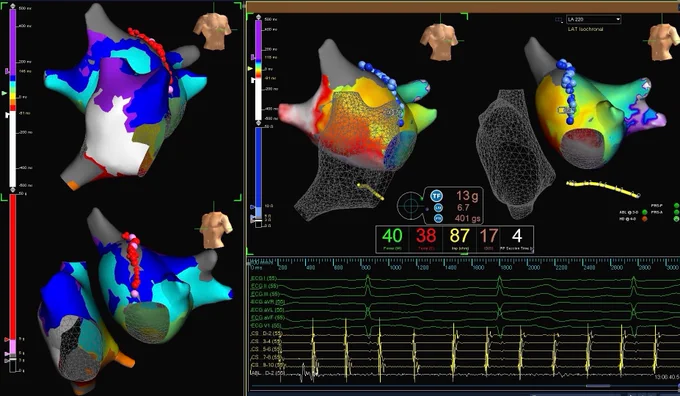Viewport: 680px width, 396px height.
Task: Select the ECG I channel label
Action: (x=265, y=278)
